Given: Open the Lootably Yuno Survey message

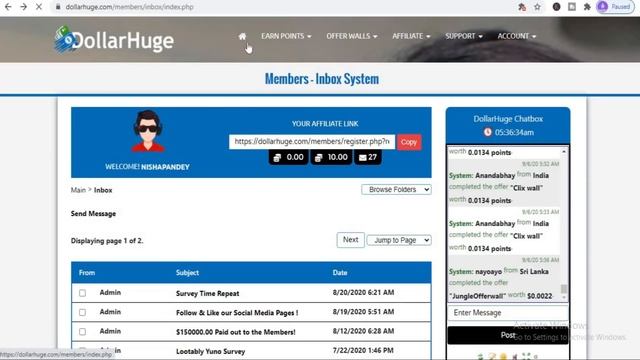Looking at the screenshot, I should (x=210, y=351).
